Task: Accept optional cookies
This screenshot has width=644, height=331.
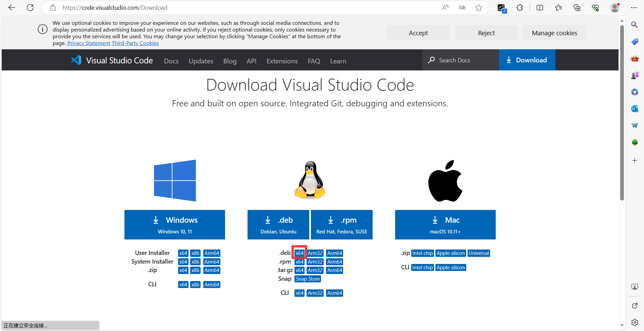Action: tap(418, 33)
